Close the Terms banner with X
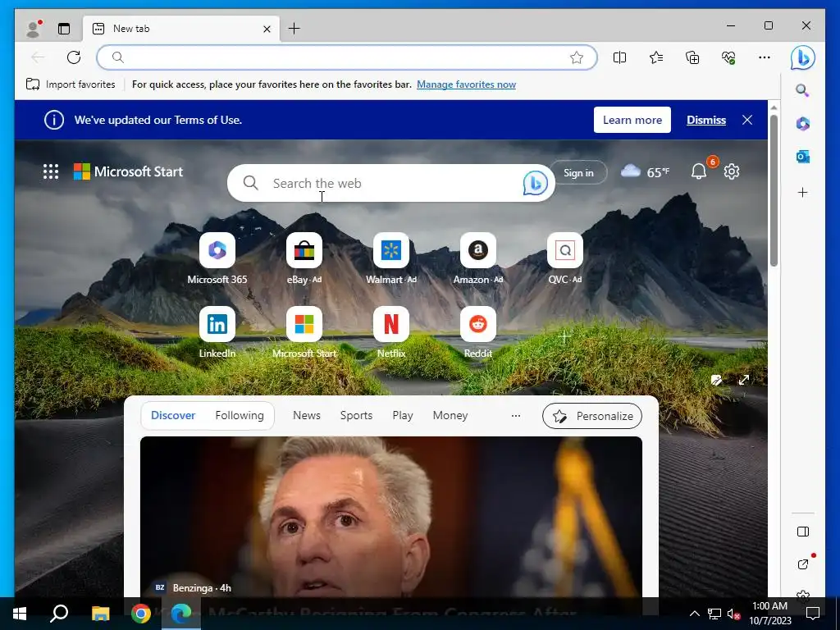The width and height of the screenshot is (840, 630). [x=747, y=120]
